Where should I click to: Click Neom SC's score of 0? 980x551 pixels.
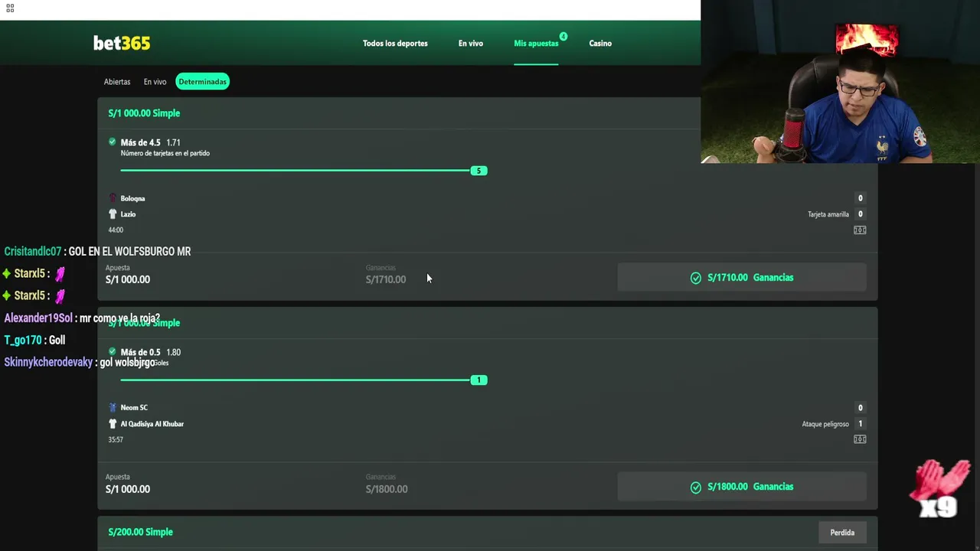click(x=861, y=408)
